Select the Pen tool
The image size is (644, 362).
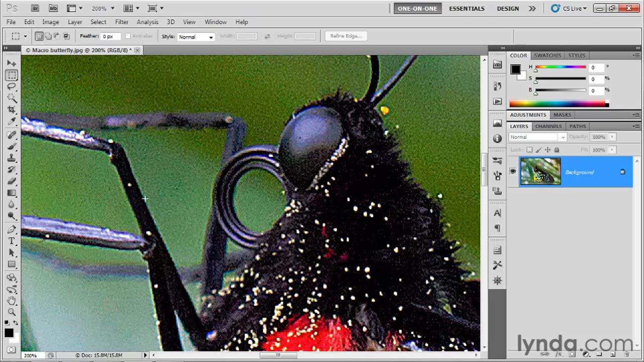pos(12,230)
